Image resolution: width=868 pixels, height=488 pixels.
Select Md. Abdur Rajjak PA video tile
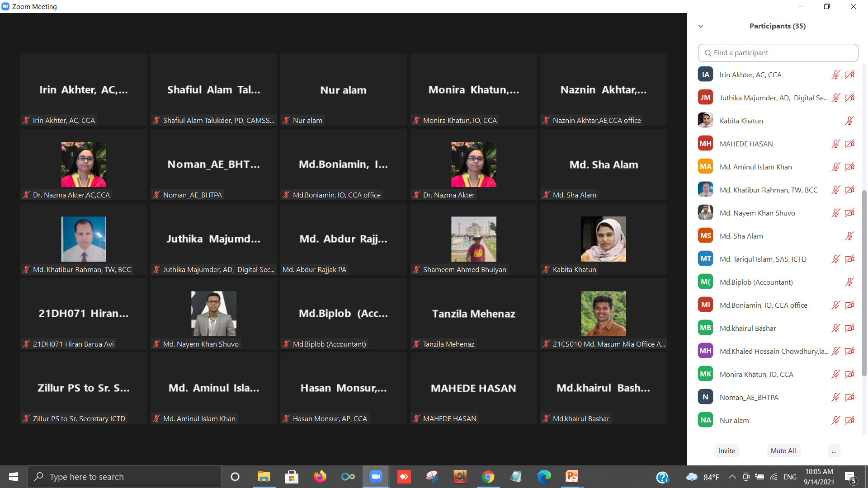click(344, 239)
